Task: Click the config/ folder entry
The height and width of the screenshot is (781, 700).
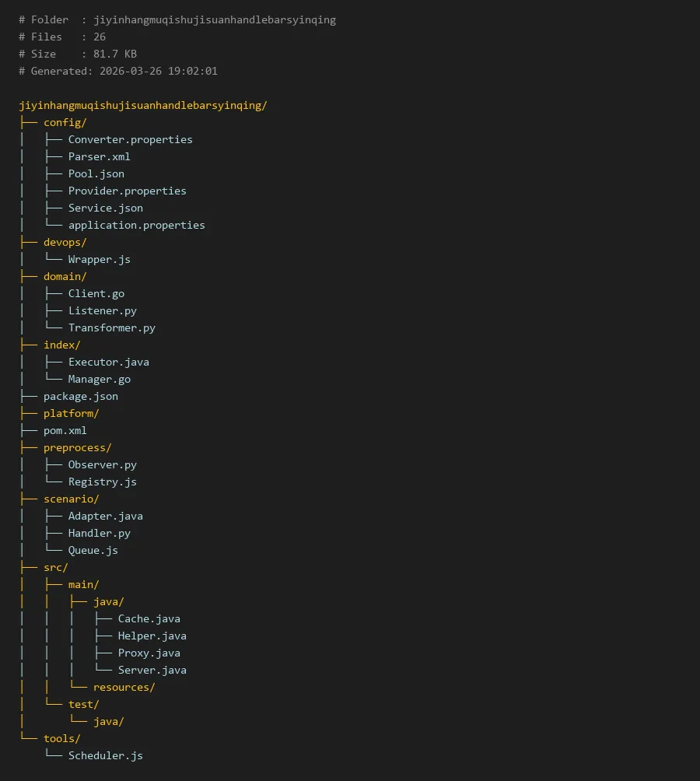Action: (65, 123)
